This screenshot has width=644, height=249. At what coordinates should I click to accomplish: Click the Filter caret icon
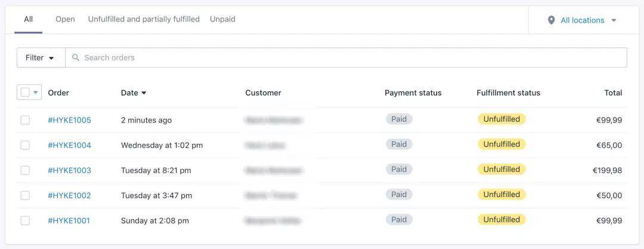pyautogui.click(x=51, y=58)
